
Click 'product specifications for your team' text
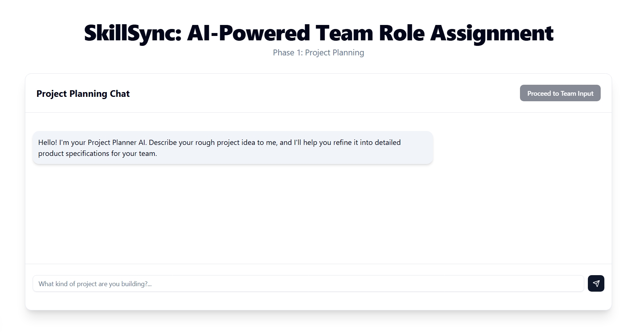97,153
